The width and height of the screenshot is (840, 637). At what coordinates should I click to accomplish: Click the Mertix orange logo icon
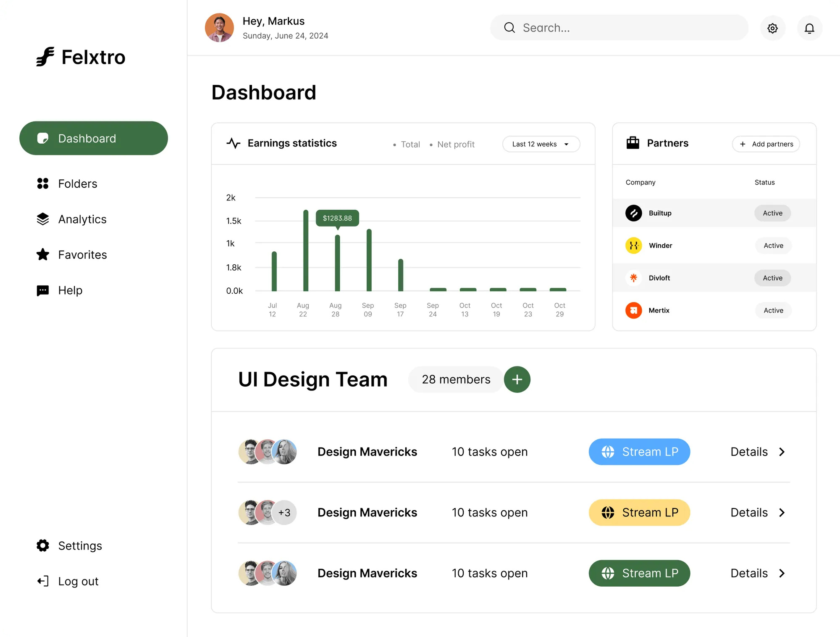633,311
